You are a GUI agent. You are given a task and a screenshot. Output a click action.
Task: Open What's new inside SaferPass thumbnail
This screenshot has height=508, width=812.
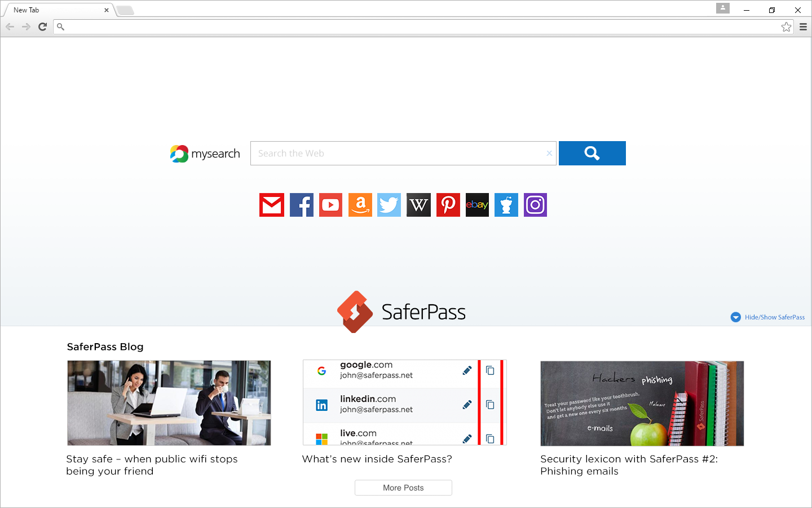click(x=405, y=402)
